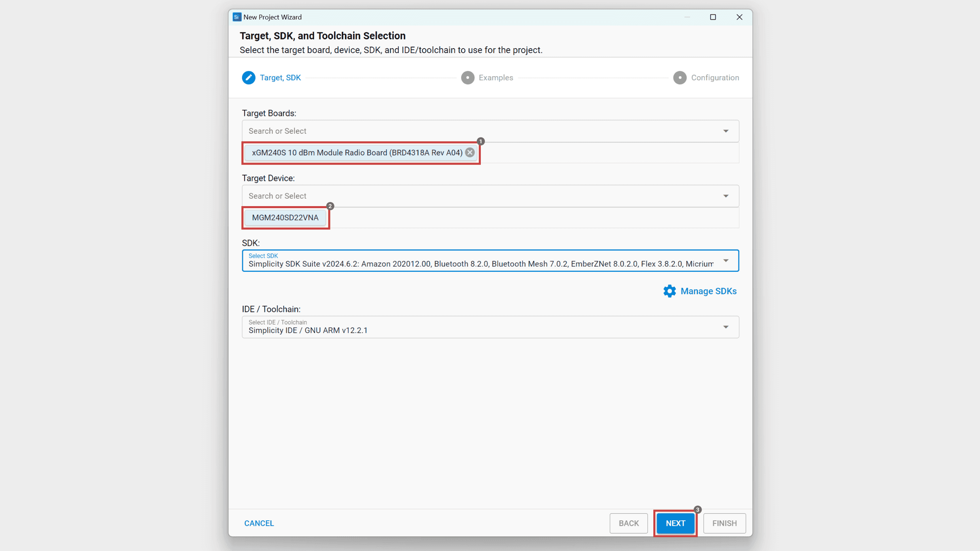The width and height of the screenshot is (980, 551).
Task: Switch to the Examples step
Action: pyautogui.click(x=496, y=78)
